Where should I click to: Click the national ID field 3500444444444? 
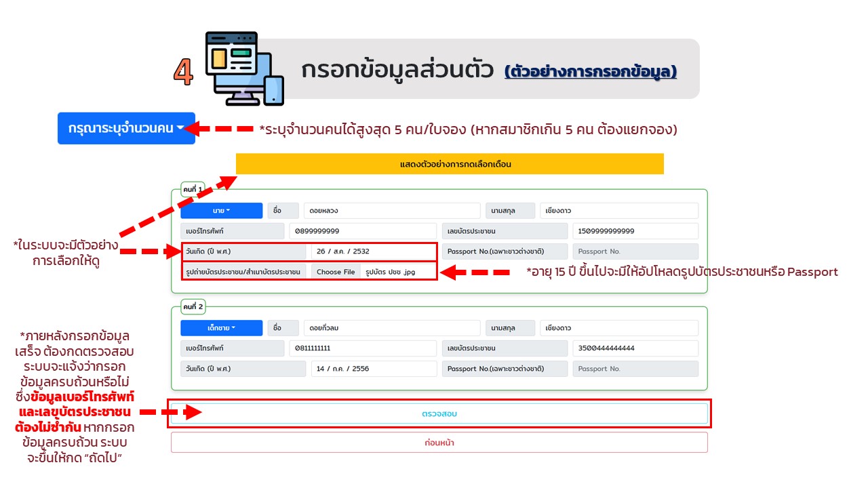coord(635,348)
